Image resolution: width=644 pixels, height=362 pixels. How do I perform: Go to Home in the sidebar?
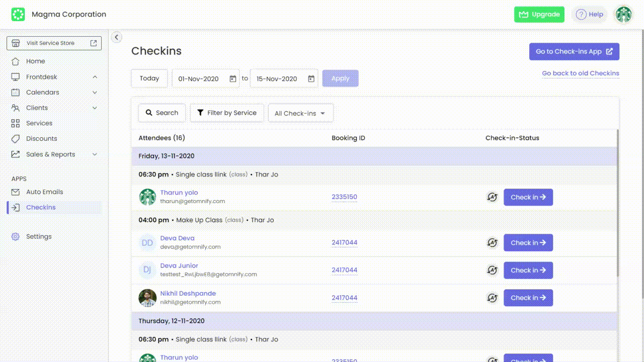pos(35,61)
